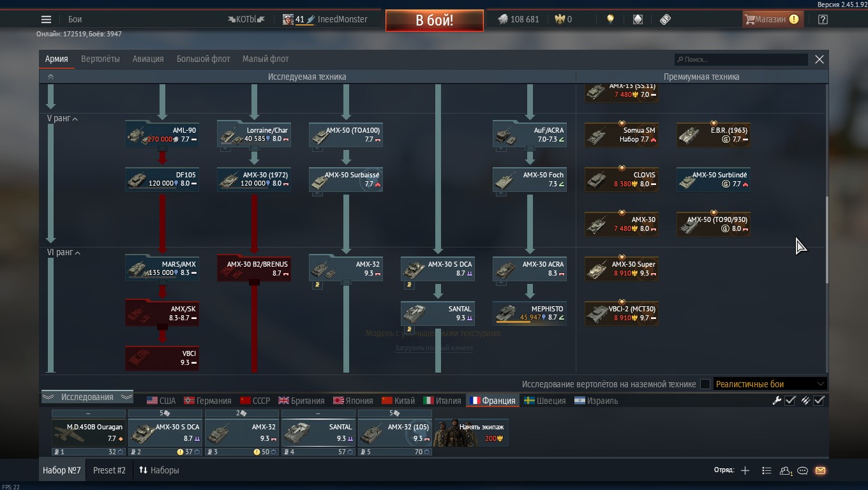The height and width of the screenshot is (490, 868).
Task: Click Загрузить полный клиент link
Action: [434, 348]
